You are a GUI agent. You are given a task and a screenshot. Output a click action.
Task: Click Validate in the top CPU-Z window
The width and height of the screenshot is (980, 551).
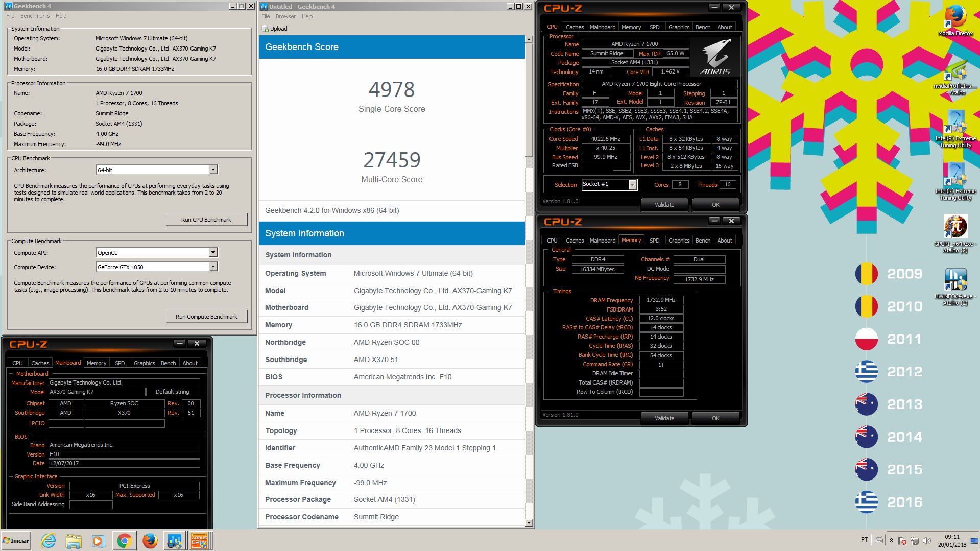pyautogui.click(x=664, y=205)
